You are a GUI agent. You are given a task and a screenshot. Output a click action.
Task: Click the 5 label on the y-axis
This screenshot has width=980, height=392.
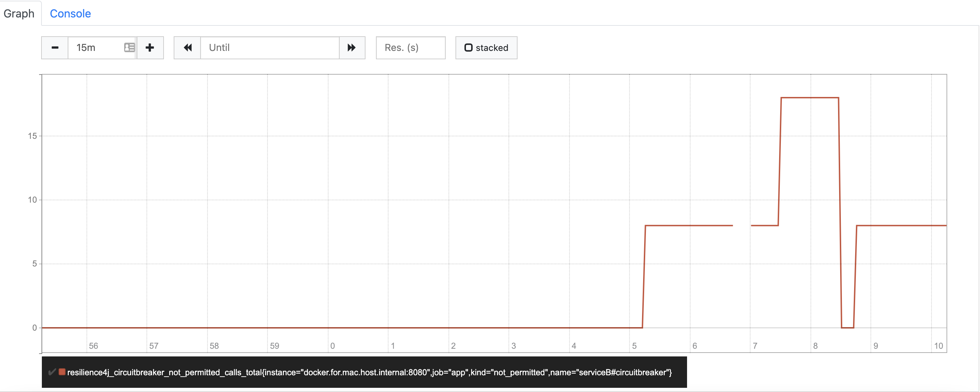pyautogui.click(x=35, y=263)
